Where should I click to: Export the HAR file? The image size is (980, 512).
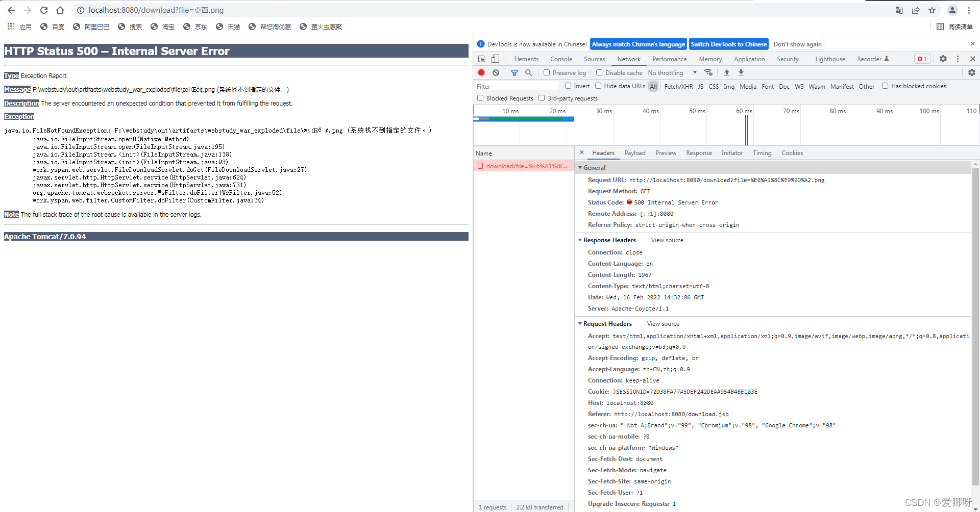(741, 73)
